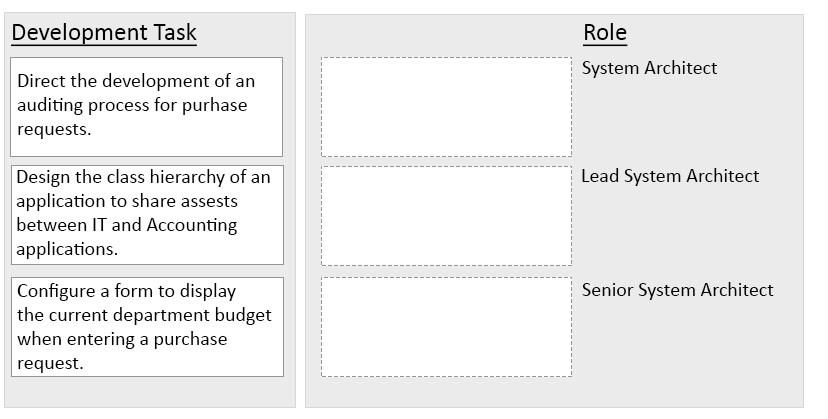Click the word "requests." in the first card
The width and height of the screenshot is (828, 419).
coord(54,129)
